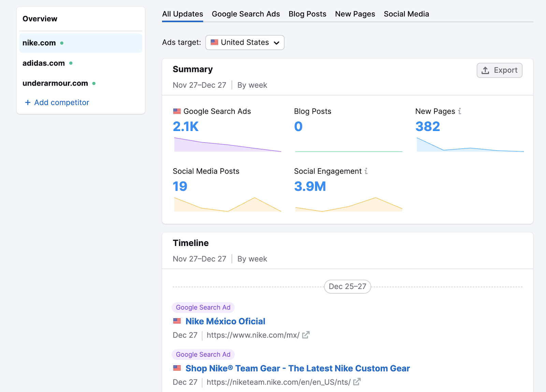This screenshot has width=546, height=392.
Task: Open the Nike México Oficial ad link
Action: click(225, 321)
